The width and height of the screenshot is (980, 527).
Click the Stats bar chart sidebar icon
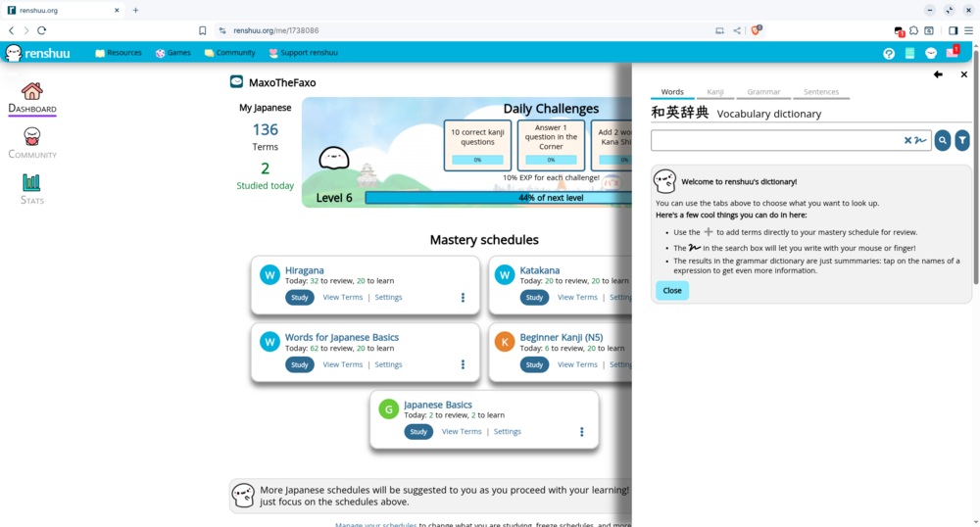[x=31, y=182]
